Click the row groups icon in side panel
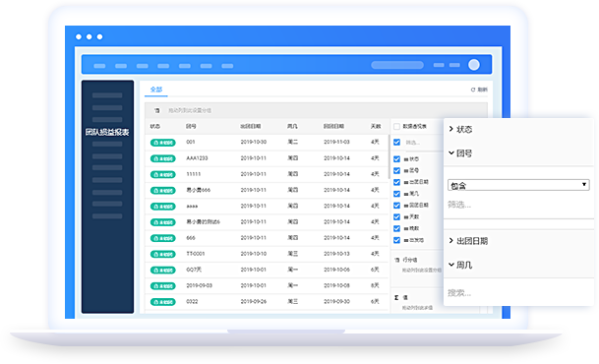The width and height of the screenshot is (599, 364). pyautogui.click(x=396, y=260)
